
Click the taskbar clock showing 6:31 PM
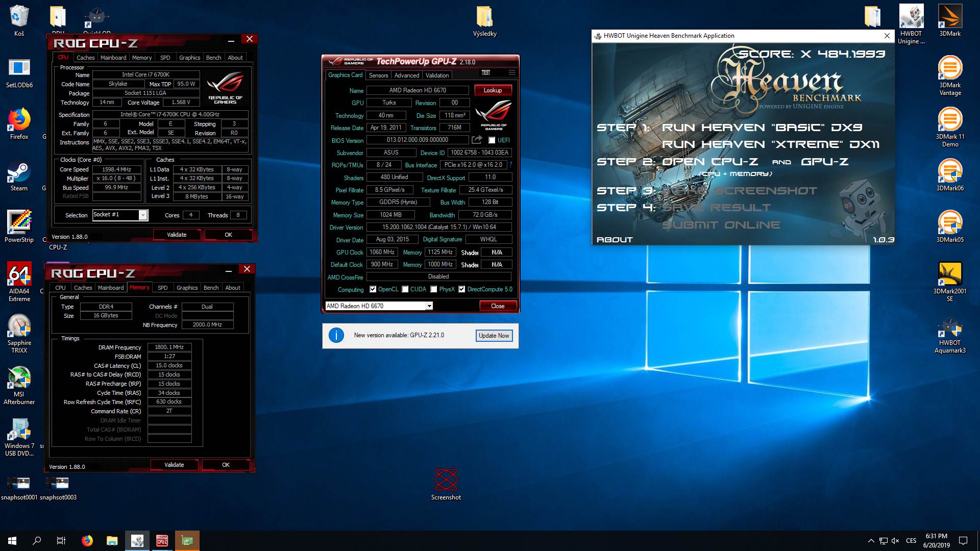click(x=937, y=541)
